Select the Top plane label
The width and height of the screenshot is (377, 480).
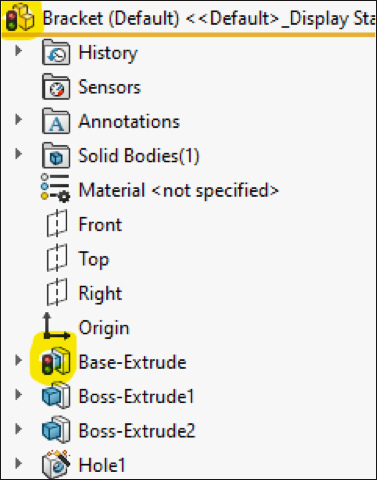click(x=94, y=259)
